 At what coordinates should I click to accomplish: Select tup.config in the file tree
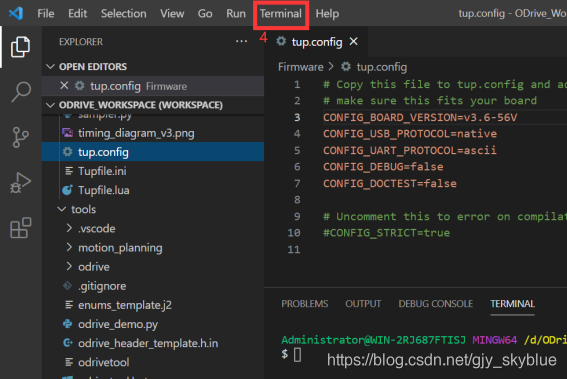(x=153, y=152)
